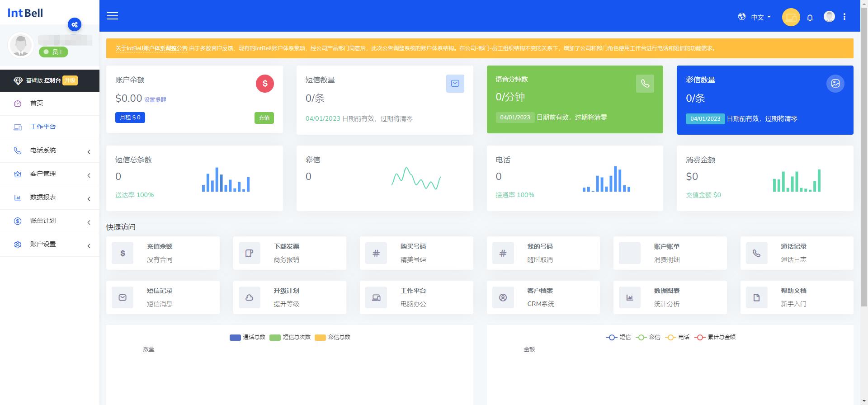Image resolution: width=868 pixels, height=405 pixels.
Task: Open the 客户档案 person shortcut icon
Action: tap(503, 297)
